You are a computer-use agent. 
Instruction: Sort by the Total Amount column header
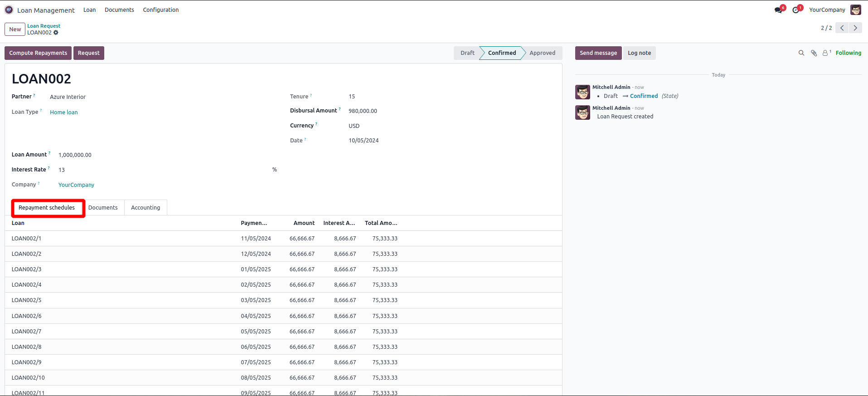click(381, 223)
